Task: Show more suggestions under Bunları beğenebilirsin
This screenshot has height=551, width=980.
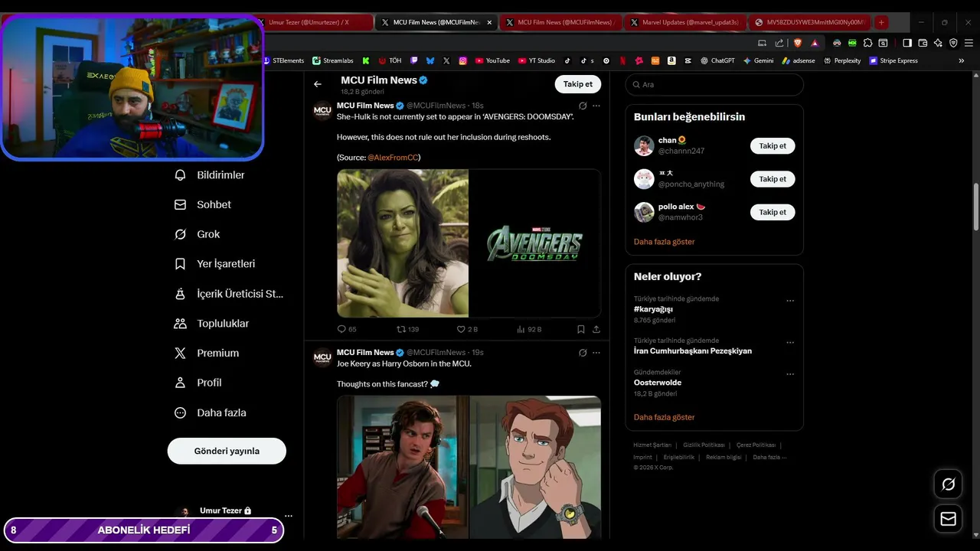Action: pos(664,242)
